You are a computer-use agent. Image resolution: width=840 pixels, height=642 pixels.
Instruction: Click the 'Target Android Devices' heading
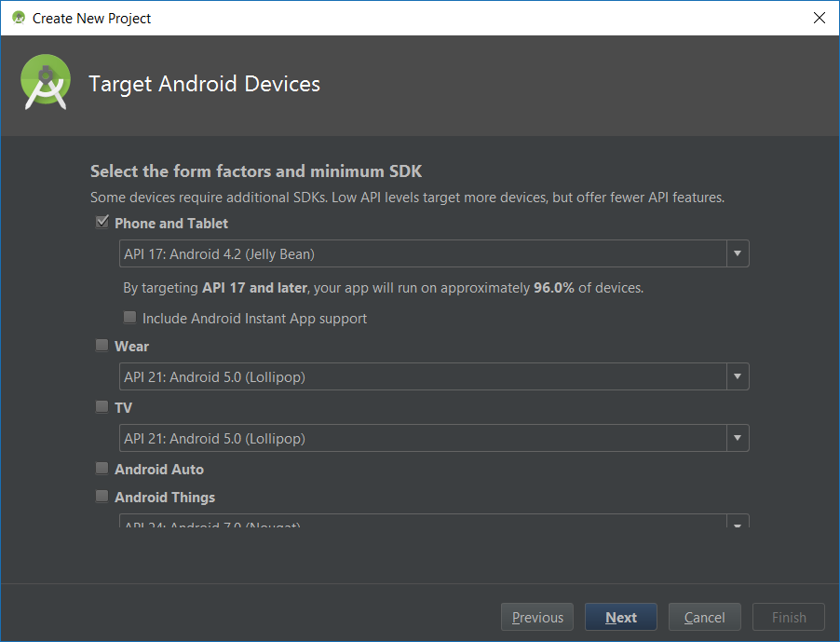(204, 84)
